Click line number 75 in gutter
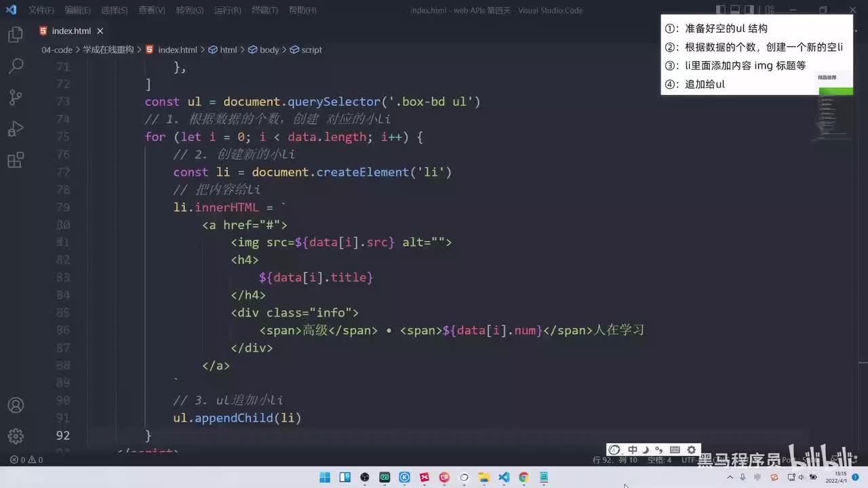 click(x=63, y=136)
